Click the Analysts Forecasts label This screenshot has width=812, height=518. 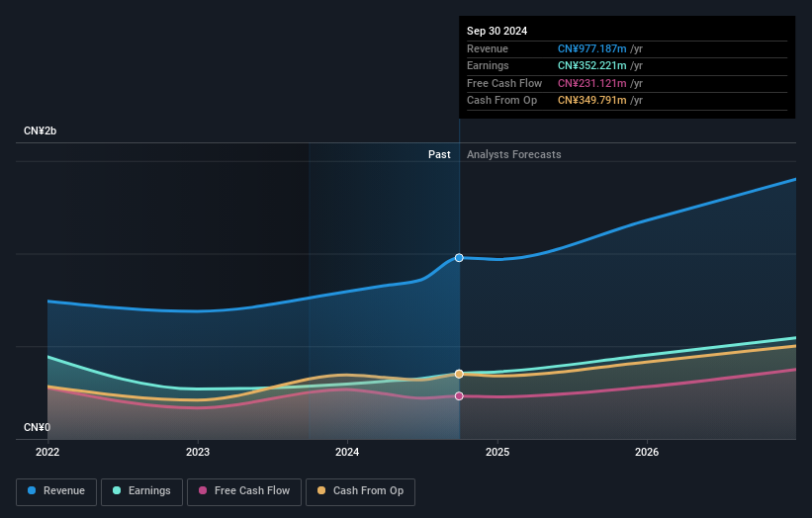513,154
